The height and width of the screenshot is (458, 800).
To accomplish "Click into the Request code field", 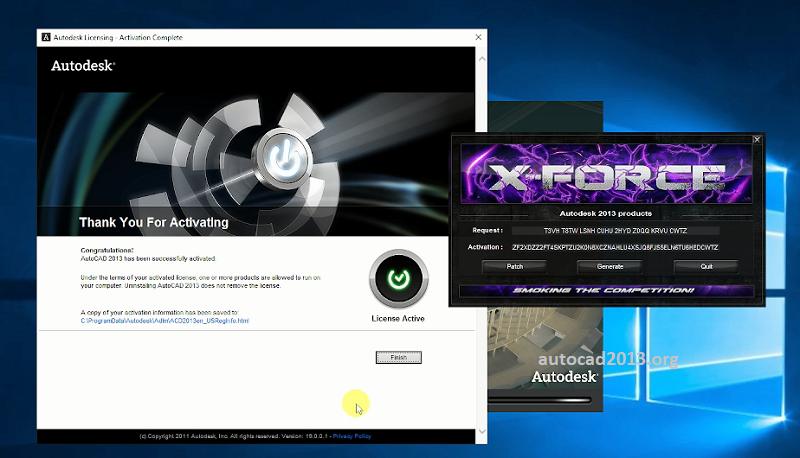I will [x=616, y=231].
